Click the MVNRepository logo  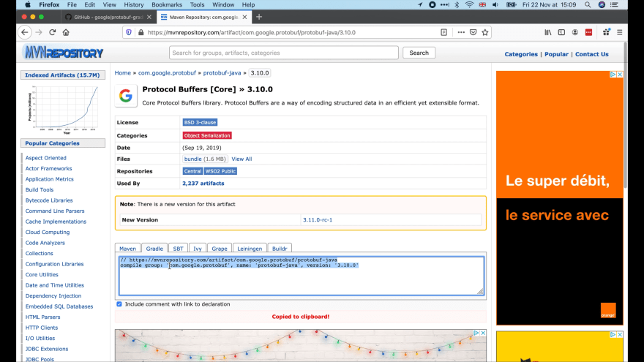pyautogui.click(x=63, y=53)
